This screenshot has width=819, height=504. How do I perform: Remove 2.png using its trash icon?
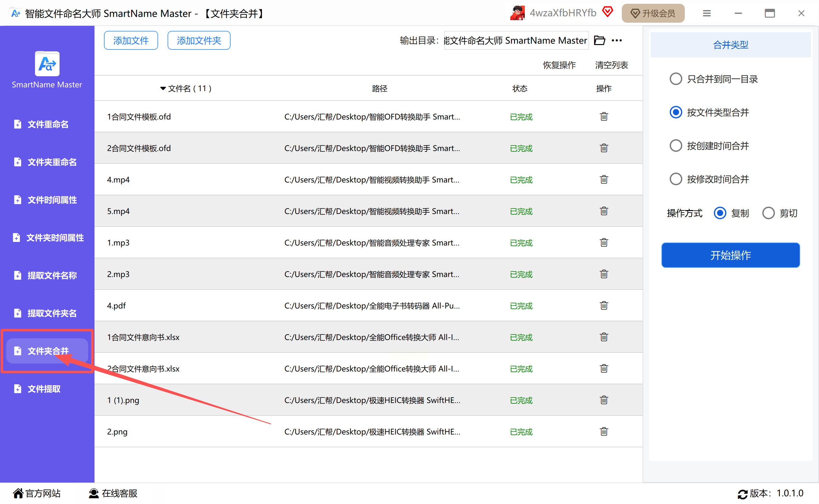coord(604,432)
